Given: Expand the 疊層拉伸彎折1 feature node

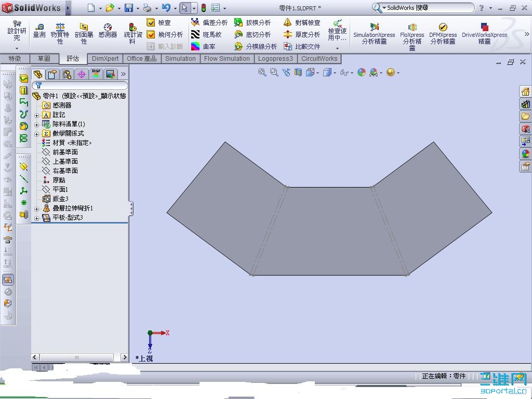Looking at the screenshot, I should [37, 209].
